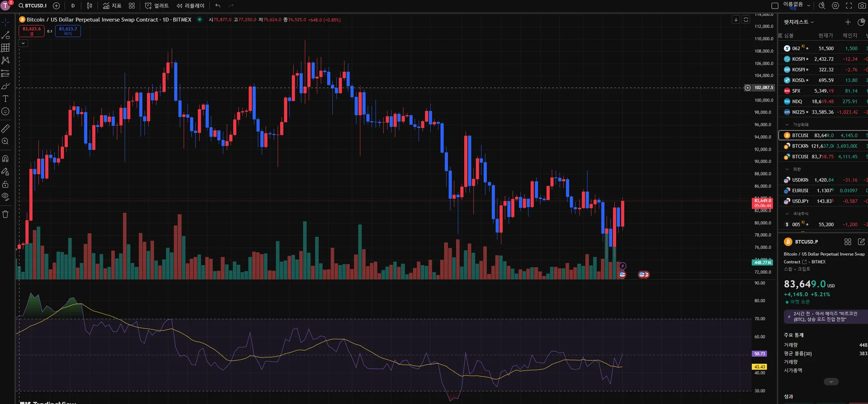The image size is (868, 404).
Task: Select the text annotation tool
Action: point(5,99)
